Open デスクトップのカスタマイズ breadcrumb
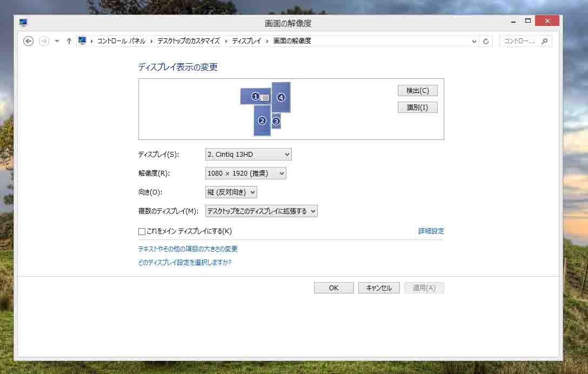This screenshot has height=374, width=588. click(189, 41)
